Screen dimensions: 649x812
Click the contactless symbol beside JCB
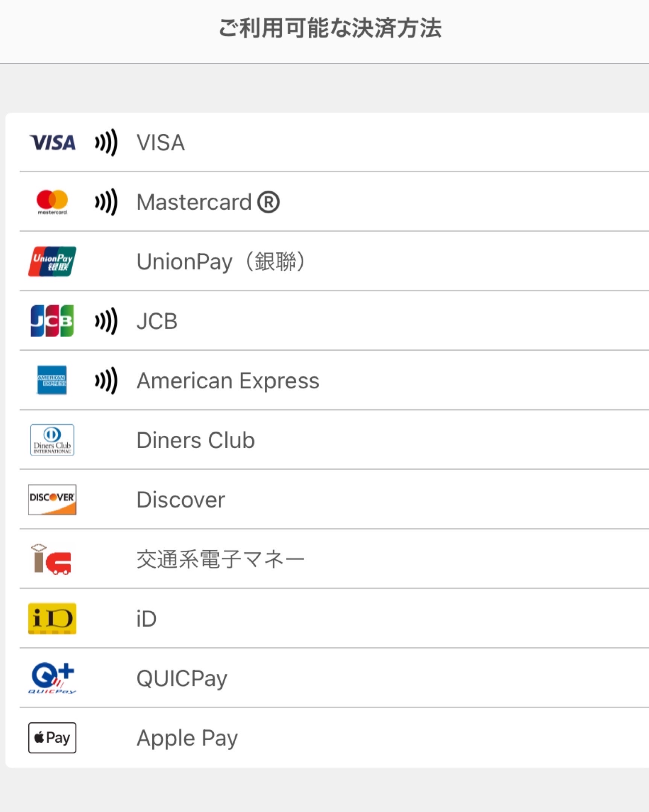pyautogui.click(x=106, y=321)
